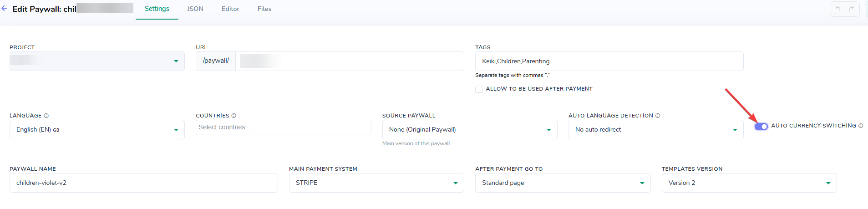Open the Templates Version dropdown
This screenshot has width=868, height=209.
coord(749,183)
